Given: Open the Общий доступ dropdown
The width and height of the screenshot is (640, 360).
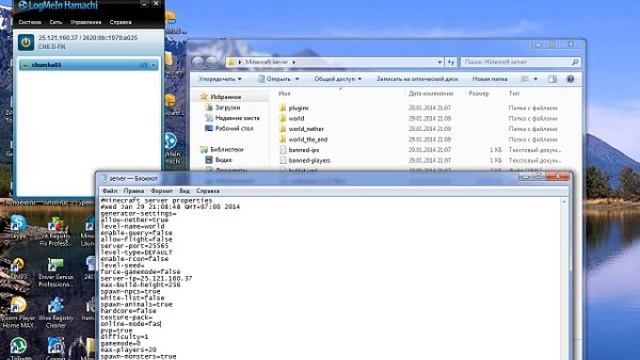Looking at the screenshot, I should (338, 79).
